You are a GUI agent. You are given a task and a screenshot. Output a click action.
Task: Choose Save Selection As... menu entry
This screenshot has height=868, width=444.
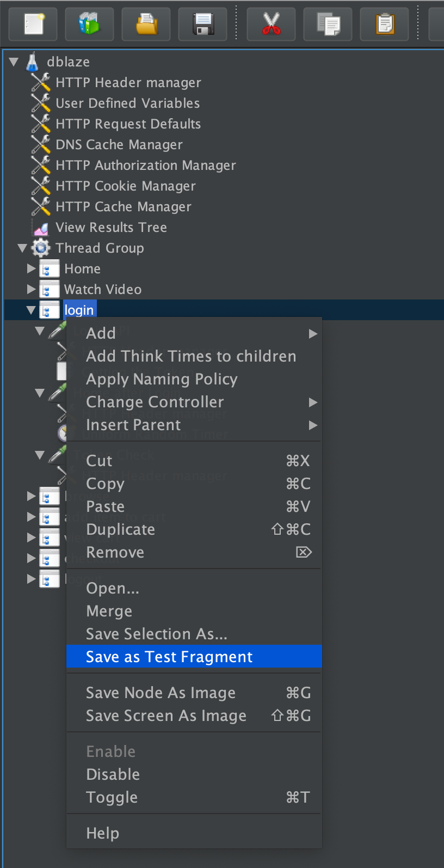pos(194,634)
